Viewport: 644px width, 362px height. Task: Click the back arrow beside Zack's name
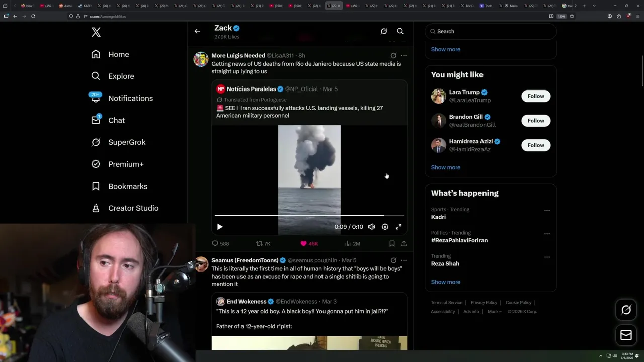coord(197,31)
